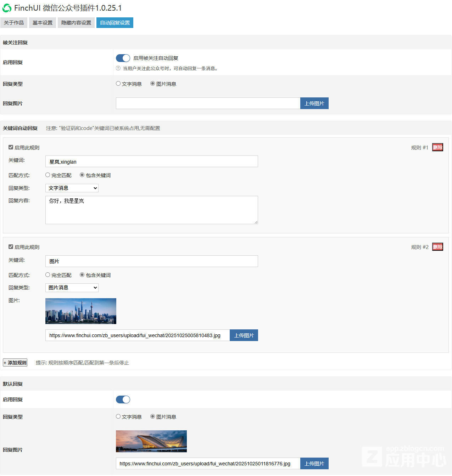Image resolution: width=452 pixels, height=476 pixels.
Task: Click the FinchUI logo icon
Action: [7, 8]
